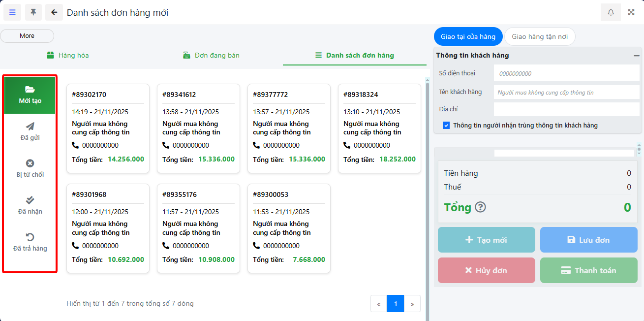Screen dimensions: 644x321
Task: Click the help icon beside Tổng
Action: tap(480, 207)
